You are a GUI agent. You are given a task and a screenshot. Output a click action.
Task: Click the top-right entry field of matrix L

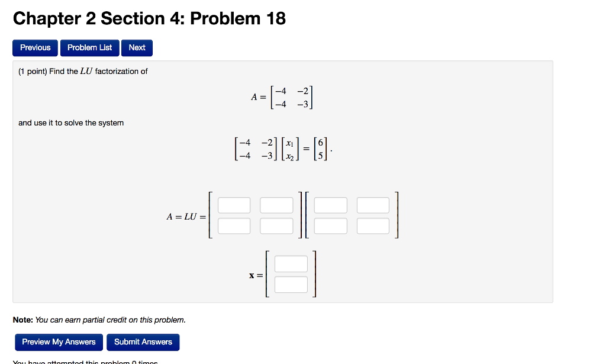(276, 205)
